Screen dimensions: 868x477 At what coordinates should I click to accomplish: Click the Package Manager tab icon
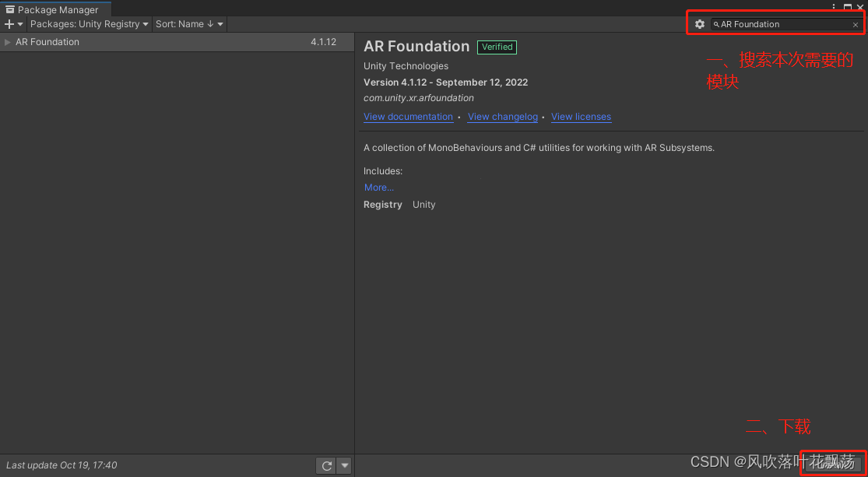(10, 9)
